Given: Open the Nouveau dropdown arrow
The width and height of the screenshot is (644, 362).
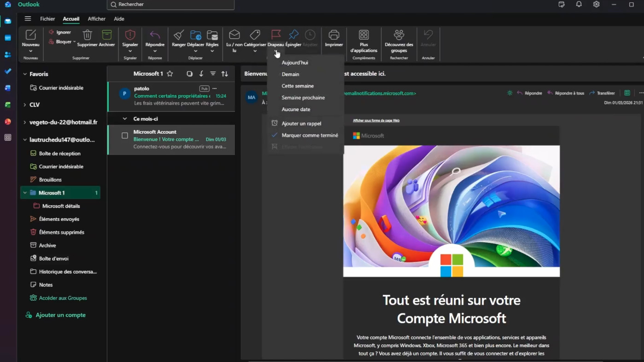Looking at the screenshot, I should tap(31, 51).
